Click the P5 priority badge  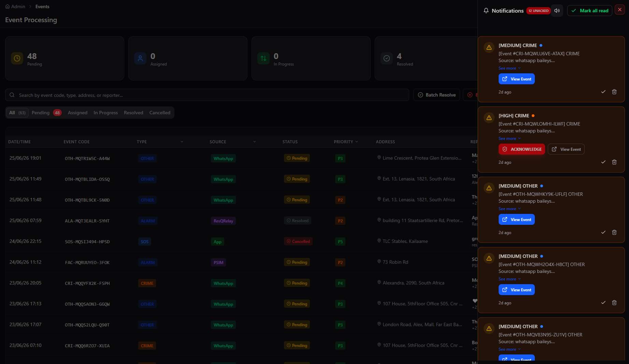pyautogui.click(x=340, y=242)
